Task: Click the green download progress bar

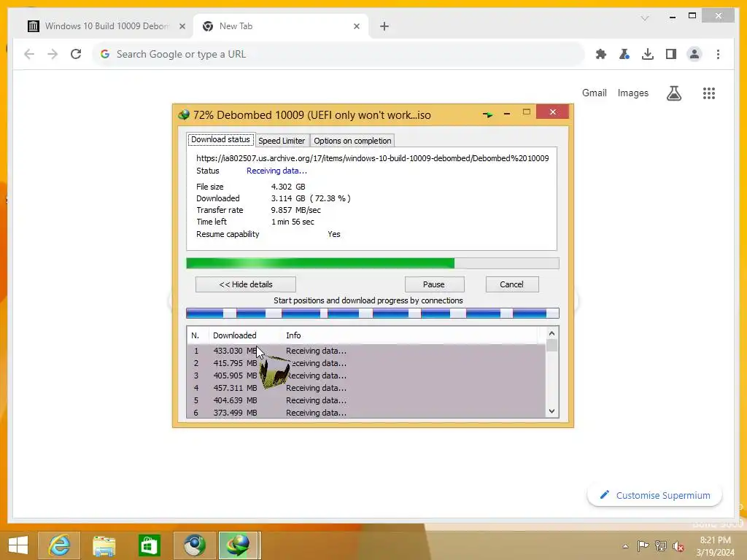Action: tap(373, 263)
